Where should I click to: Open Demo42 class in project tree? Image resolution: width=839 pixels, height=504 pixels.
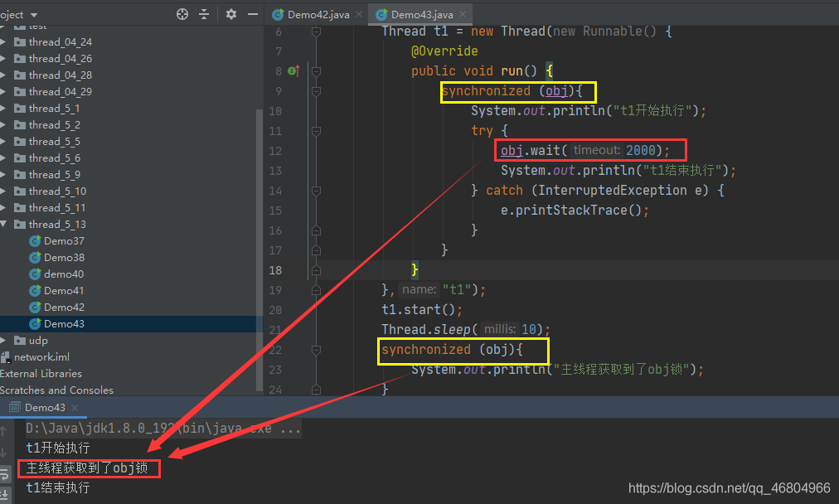pos(64,307)
